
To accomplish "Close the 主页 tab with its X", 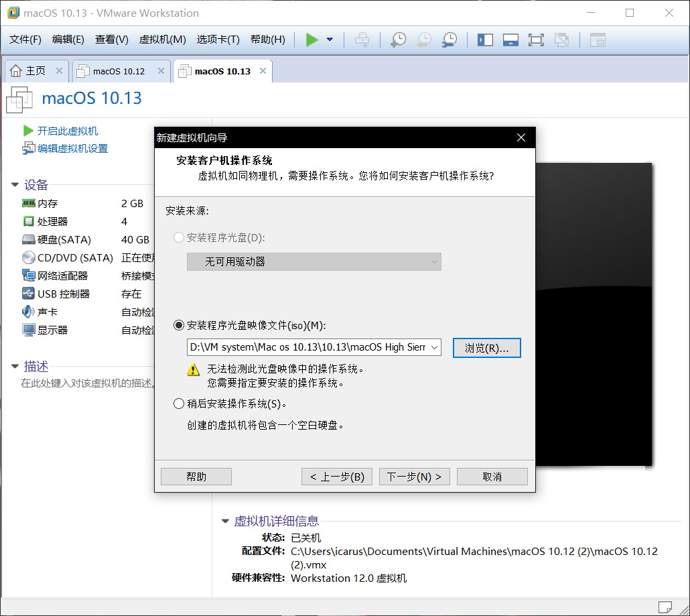I will tap(59, 70).
